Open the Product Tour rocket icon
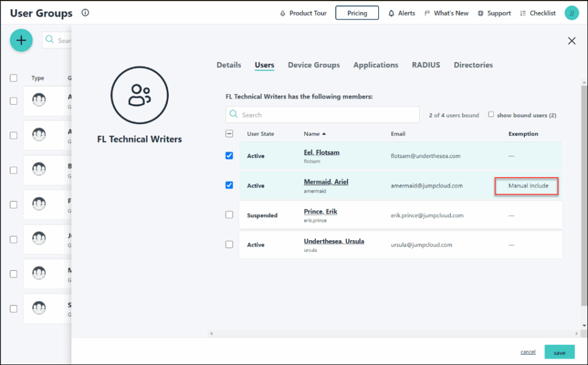 click(283, 13)
